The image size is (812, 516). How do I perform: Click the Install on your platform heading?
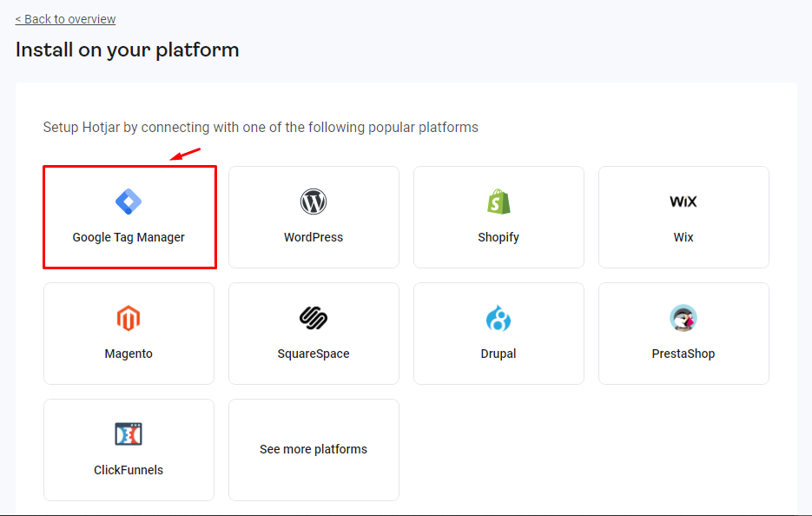128,50
